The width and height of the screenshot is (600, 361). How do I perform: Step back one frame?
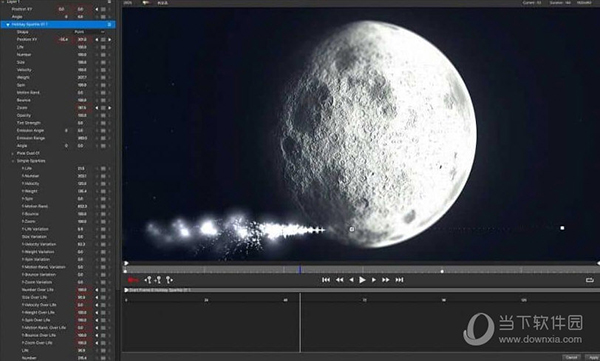(x=351, y=280)
